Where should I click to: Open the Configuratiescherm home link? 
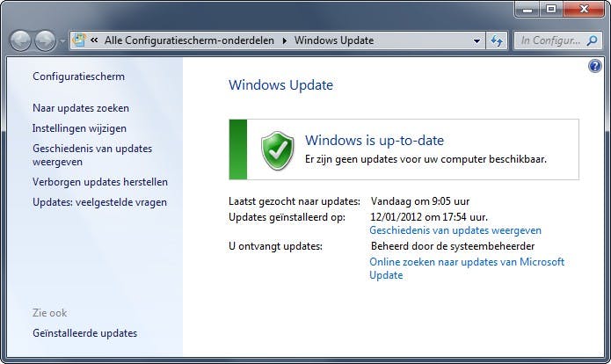[x=79, y=76]
